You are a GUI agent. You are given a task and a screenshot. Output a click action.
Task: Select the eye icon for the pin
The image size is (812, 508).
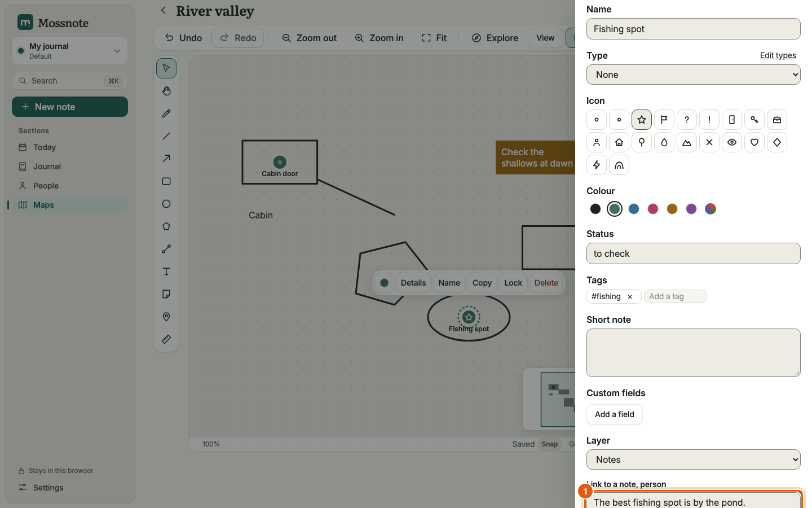(x=732, y=142)
